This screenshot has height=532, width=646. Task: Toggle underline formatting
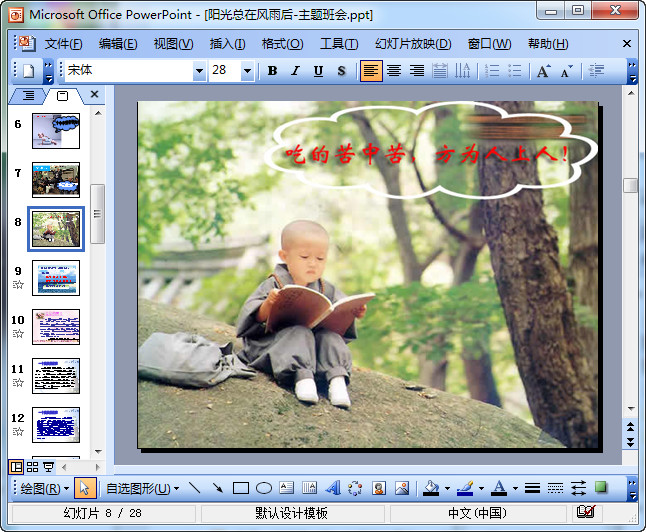coord(318,71)
